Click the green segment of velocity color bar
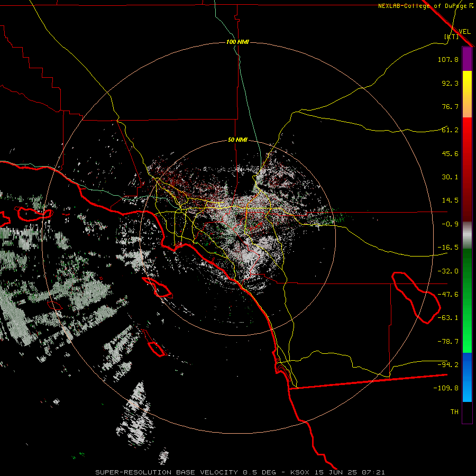Image resolution: width=476 pixels, height=476 pixels. point(467,300)
